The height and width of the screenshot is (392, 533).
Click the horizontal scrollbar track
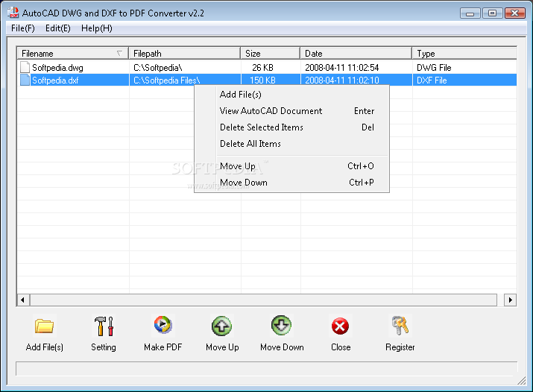(x=264, y=300)
